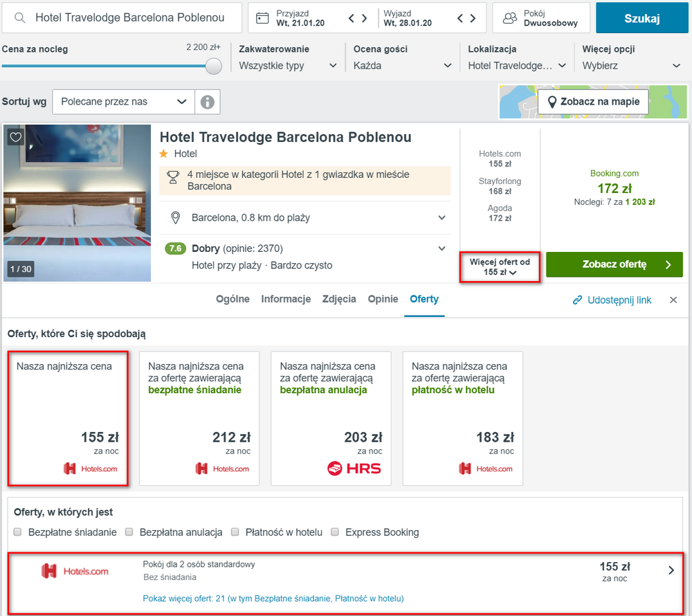Click Hotels.com logo on 212 zł card
The height and width of the screenshot is (616, 692).
tap(222, 469)
